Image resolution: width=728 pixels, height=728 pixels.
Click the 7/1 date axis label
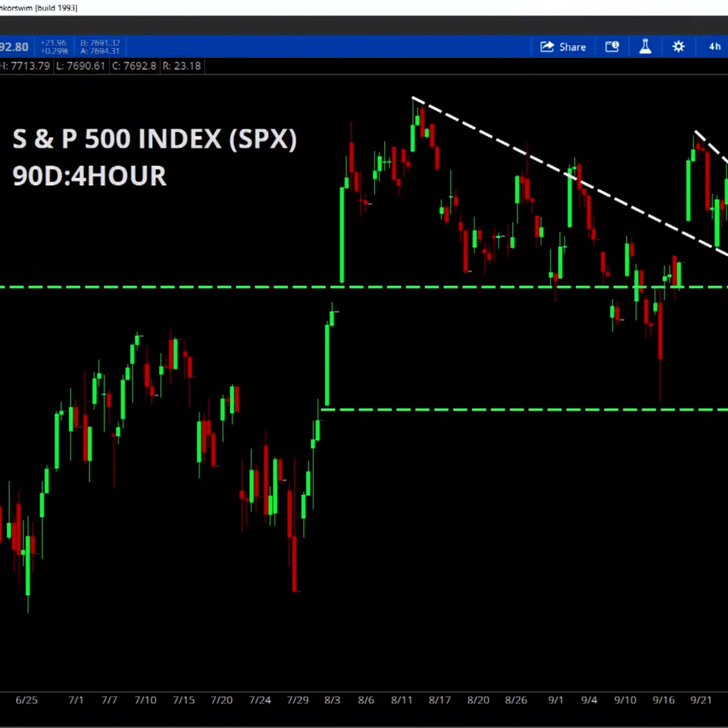coord(76,700)
